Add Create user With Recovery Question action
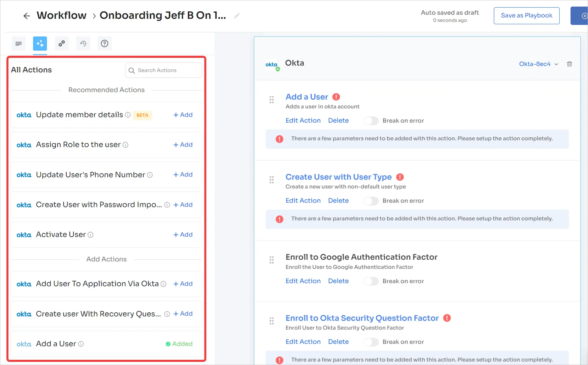 coord(183,313)
